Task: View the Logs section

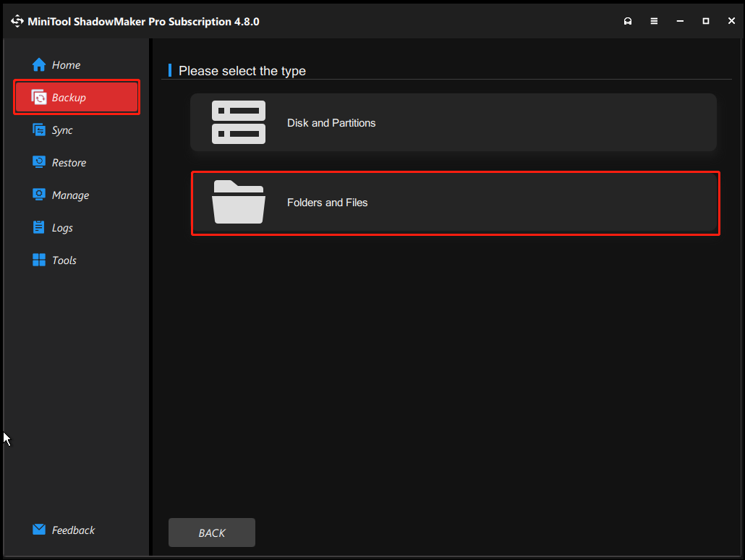Action: pos(62,227)
